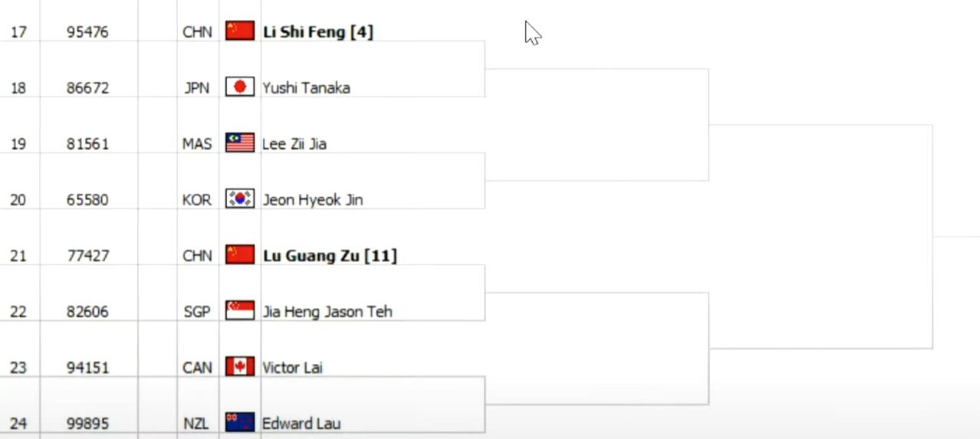Open player Li Shi Feng [4]
This screenshot has height=439, width=980.
click(318, 32)
